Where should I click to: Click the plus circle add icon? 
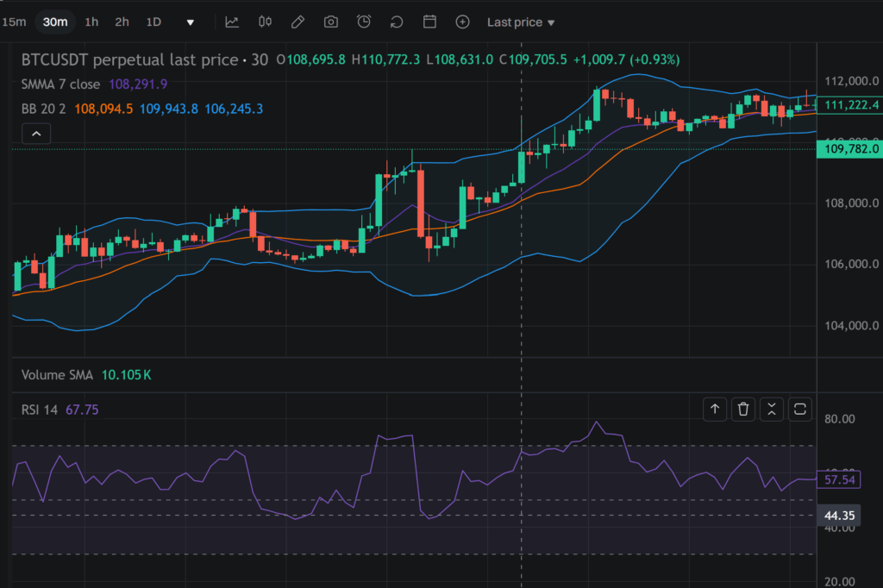click(462, 22)
